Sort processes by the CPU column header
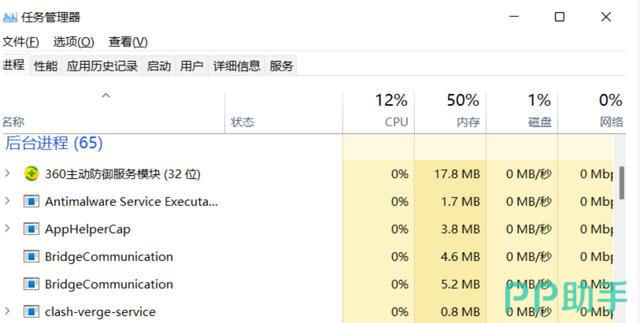The height and width of the screenshot is (323, 644). 378,112
